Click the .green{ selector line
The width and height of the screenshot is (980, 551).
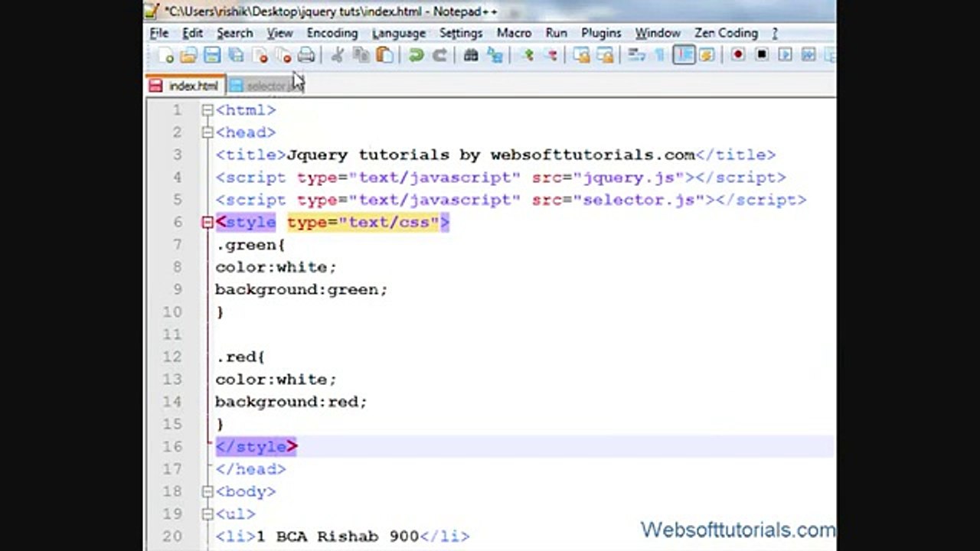[250, 245]
